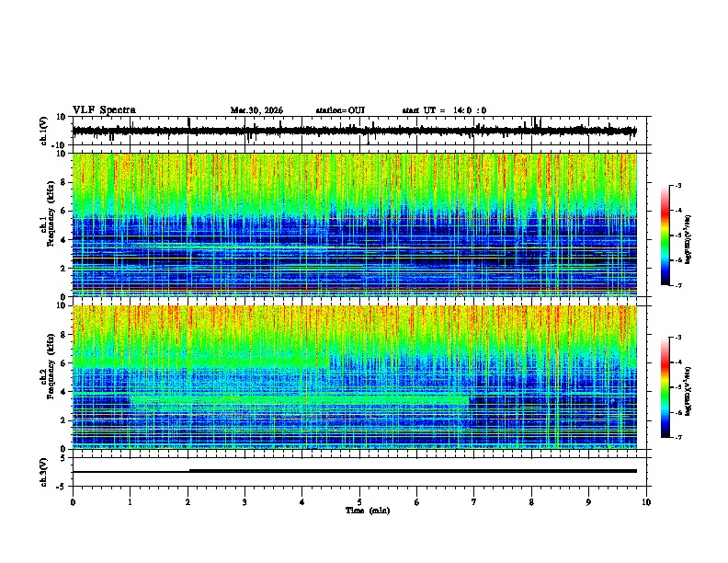The image size is (728, 563).
Task: Select the "ch.3(V)" axis label
Action: (44, 473)
